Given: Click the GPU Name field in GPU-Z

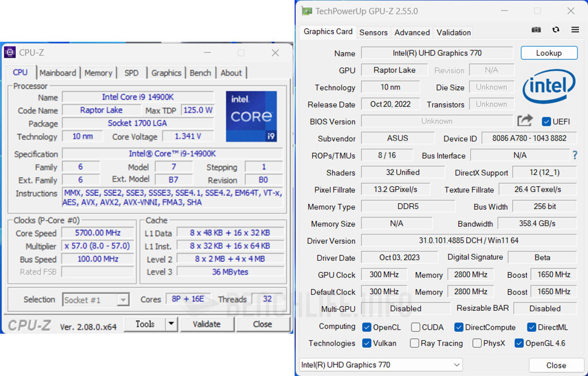Looking at the screenshot, I should tap(437, 53).
